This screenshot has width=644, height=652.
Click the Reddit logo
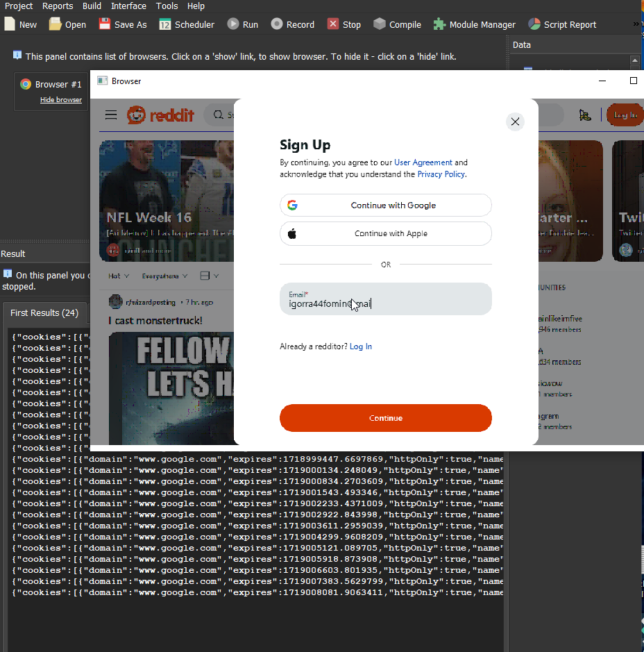click(160, 115)
